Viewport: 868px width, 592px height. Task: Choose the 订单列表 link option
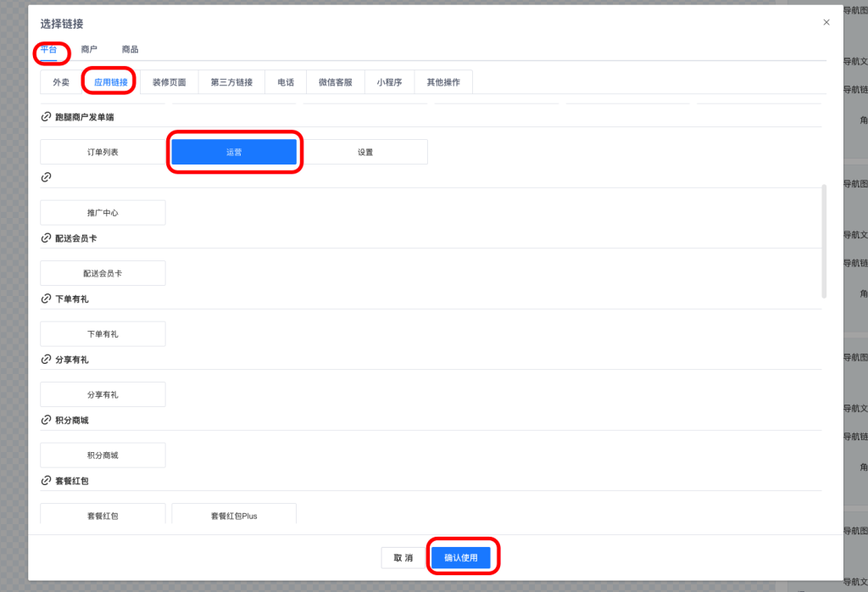103,153
